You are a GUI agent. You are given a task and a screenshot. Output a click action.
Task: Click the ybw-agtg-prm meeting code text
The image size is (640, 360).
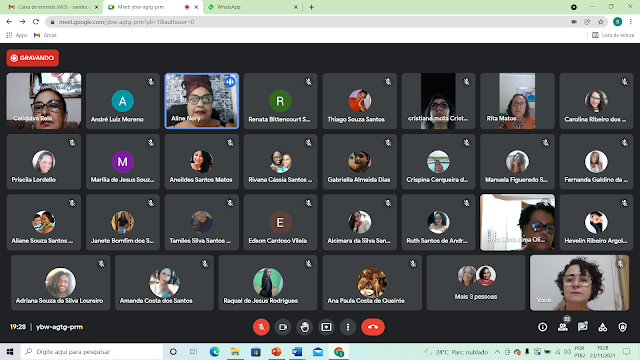(59, 327)
